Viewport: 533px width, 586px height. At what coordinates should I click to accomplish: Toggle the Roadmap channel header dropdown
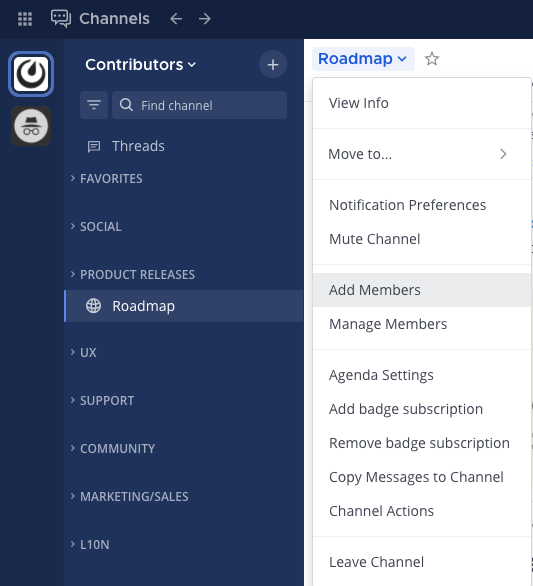(x=363, y=59)
